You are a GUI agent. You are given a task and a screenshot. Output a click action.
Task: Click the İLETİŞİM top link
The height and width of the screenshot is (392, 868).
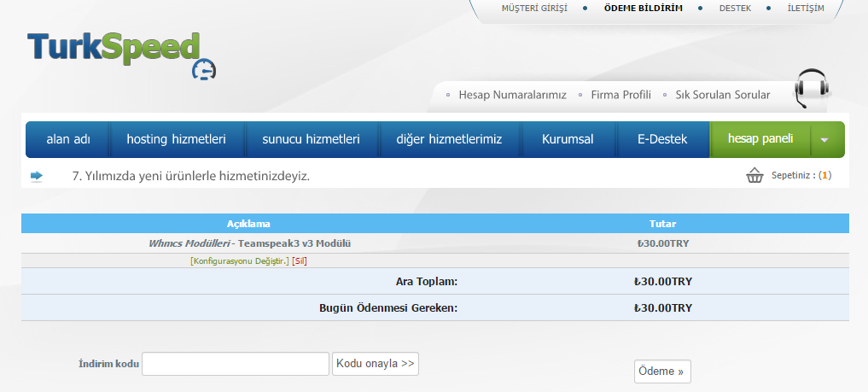[806, 9]
